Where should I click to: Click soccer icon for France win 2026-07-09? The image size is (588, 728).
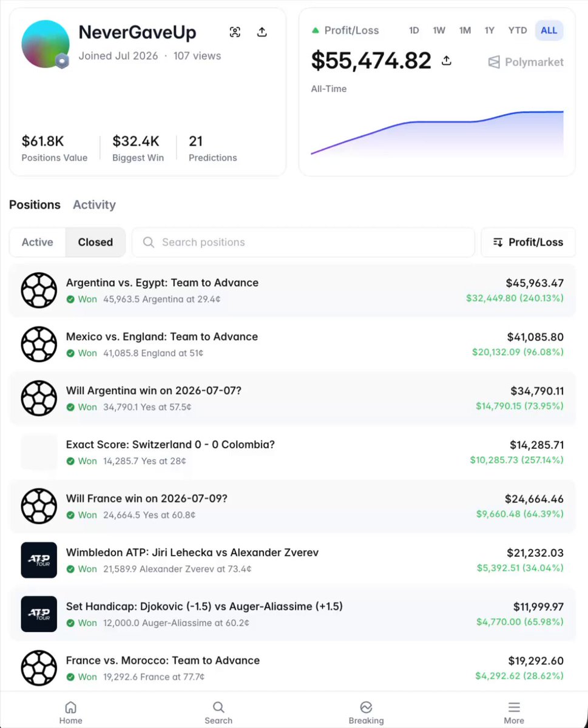39,506
